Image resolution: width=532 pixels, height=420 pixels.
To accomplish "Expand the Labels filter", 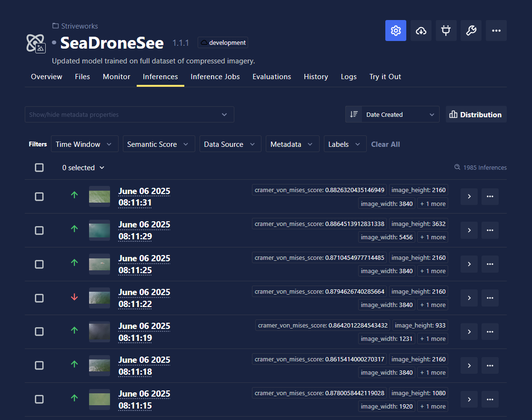I will 345,144.
